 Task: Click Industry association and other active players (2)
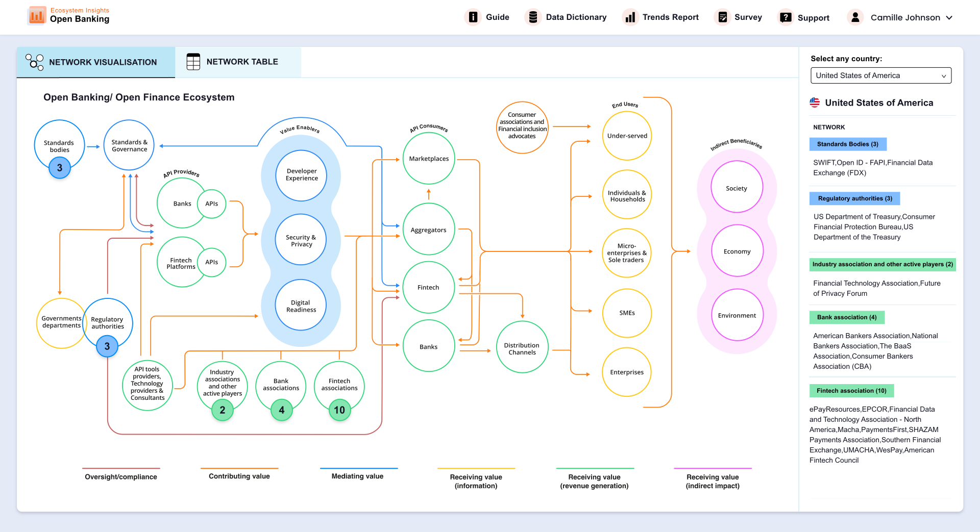(x=883, y=264)
